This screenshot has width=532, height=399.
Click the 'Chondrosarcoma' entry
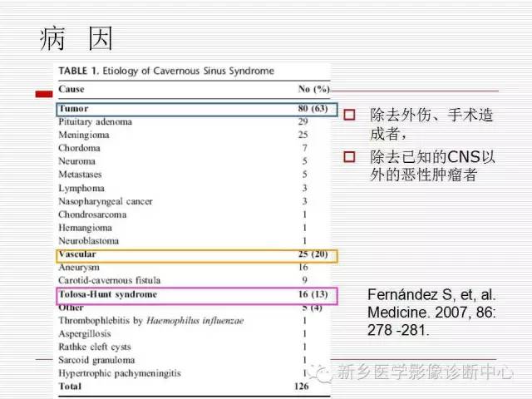pos(92,214)
